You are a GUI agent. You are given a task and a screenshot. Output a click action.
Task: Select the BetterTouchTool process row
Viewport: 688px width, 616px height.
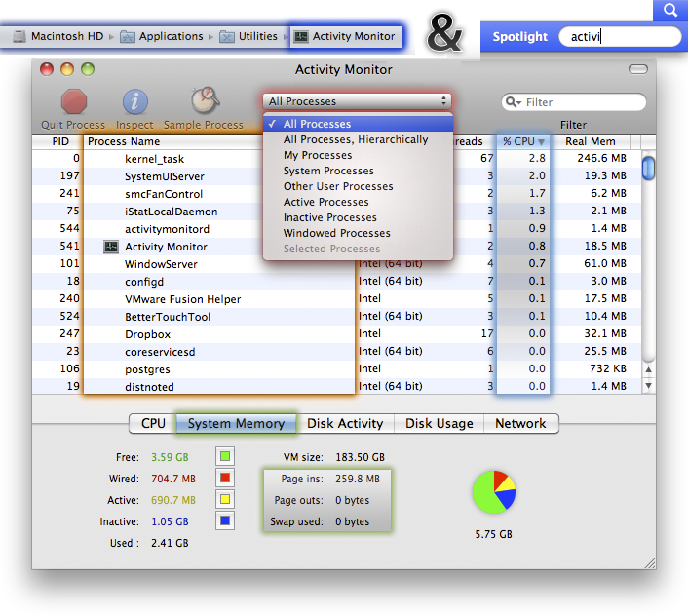[x=336, y=317]
